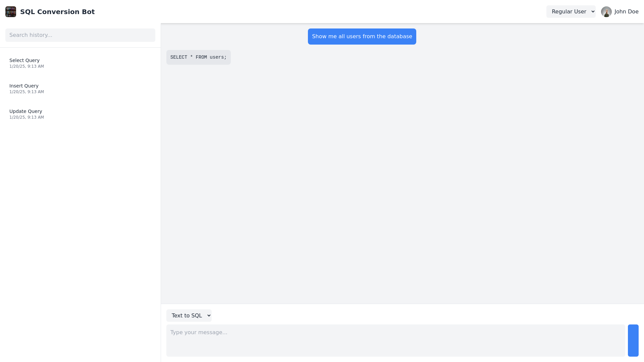The width and height of the screenshot is (644, 362).
Task: Click the user profile image in the header
Action: pyautogui.click(x=606, y=11)
